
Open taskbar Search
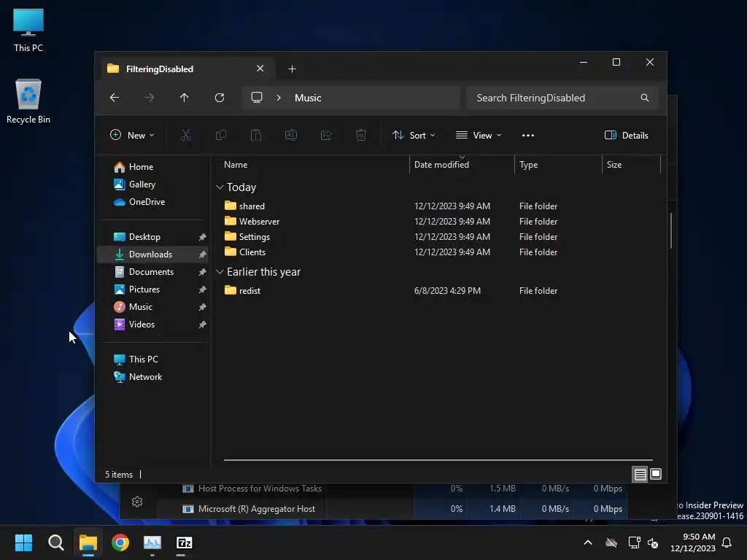click(x=55, y=542)
